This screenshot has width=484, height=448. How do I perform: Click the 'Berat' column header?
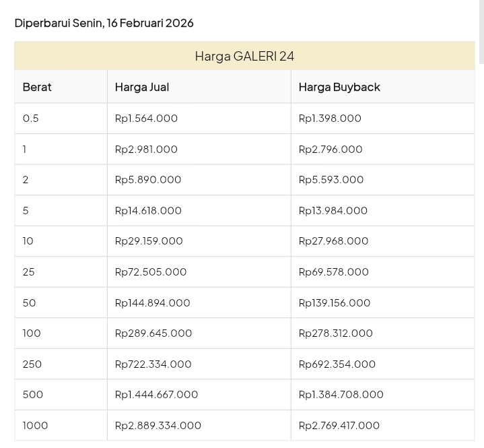pyautogui.click(x=37, y=87)
